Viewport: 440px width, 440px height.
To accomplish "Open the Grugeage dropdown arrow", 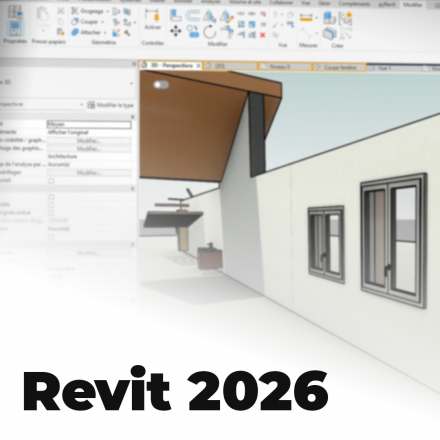I will pos(107,11).
